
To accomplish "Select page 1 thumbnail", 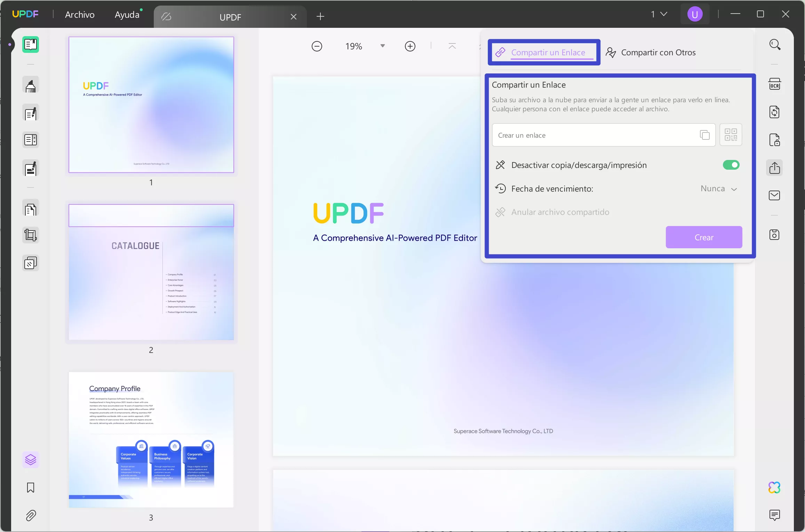I will [x=151, y=105].
